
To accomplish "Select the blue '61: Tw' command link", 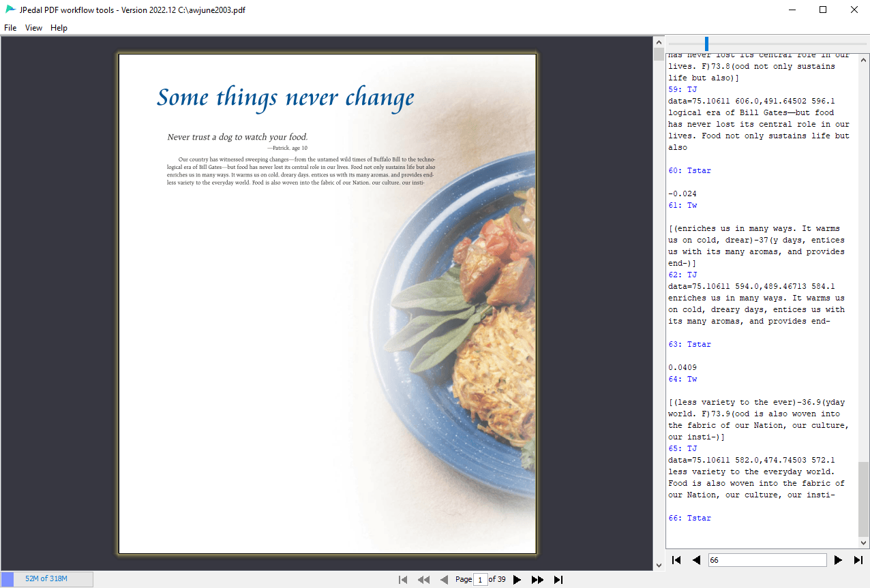I will point(682,205).
